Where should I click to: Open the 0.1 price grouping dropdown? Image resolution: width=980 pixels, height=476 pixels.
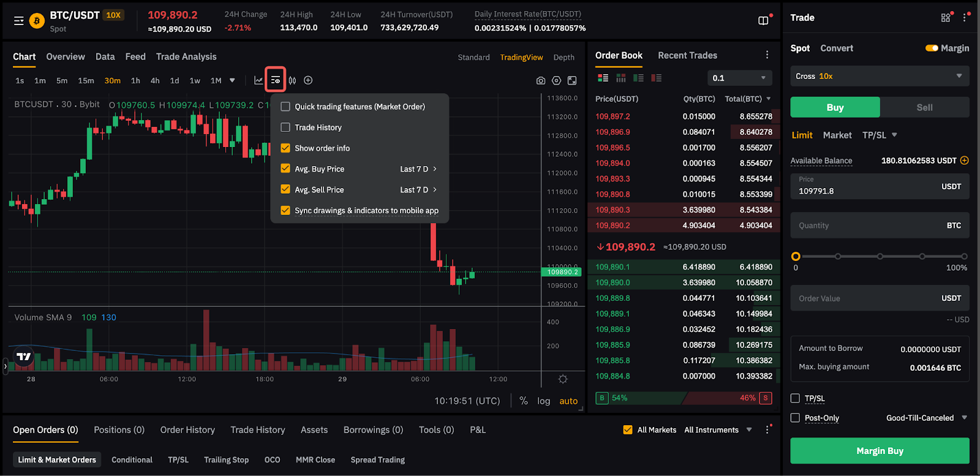[739, 78]
